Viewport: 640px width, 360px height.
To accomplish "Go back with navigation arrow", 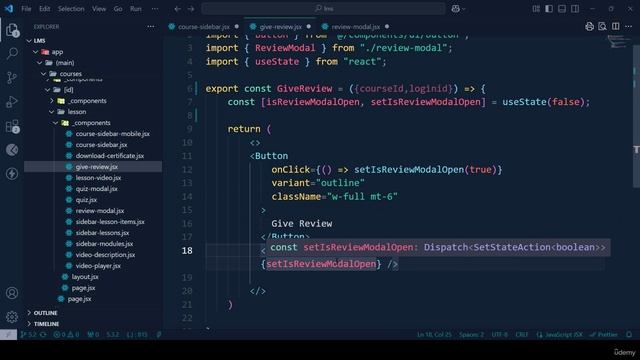I will [x=177, y=9].
